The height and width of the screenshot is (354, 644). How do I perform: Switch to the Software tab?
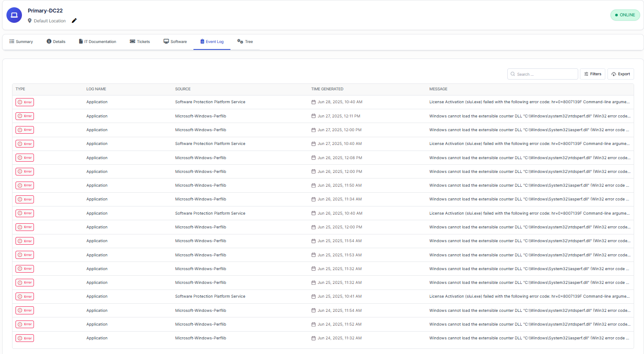(x=175, y=42)
